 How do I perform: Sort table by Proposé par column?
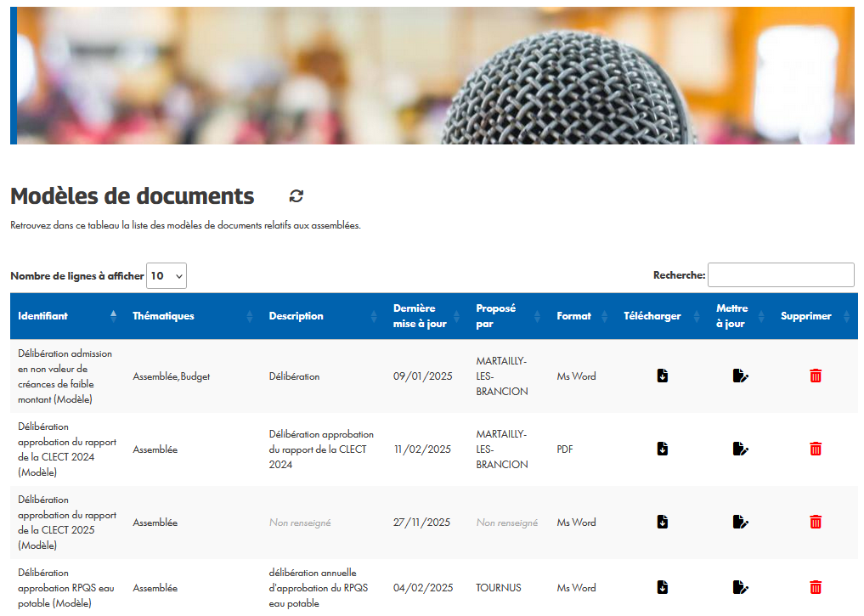pos(508,316)
